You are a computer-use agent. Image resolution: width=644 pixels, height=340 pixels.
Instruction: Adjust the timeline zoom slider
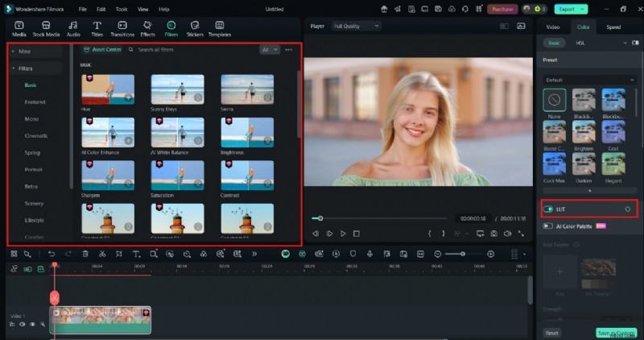[463, 254]
